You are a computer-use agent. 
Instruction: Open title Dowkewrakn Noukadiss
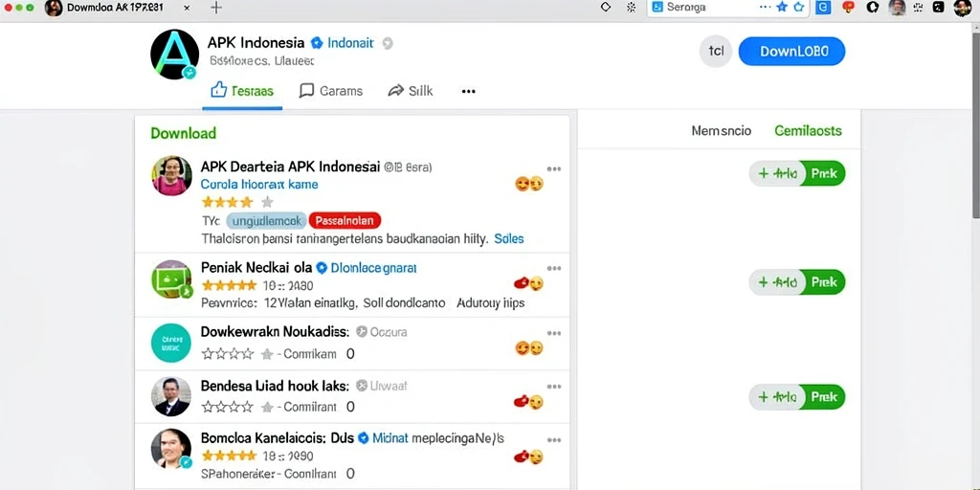pyautogui.click(x=275, y=331)
